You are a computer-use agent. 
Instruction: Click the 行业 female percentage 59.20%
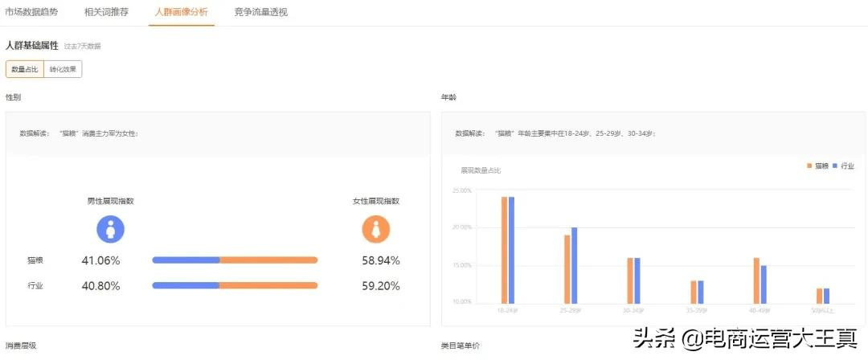[380, 285]
